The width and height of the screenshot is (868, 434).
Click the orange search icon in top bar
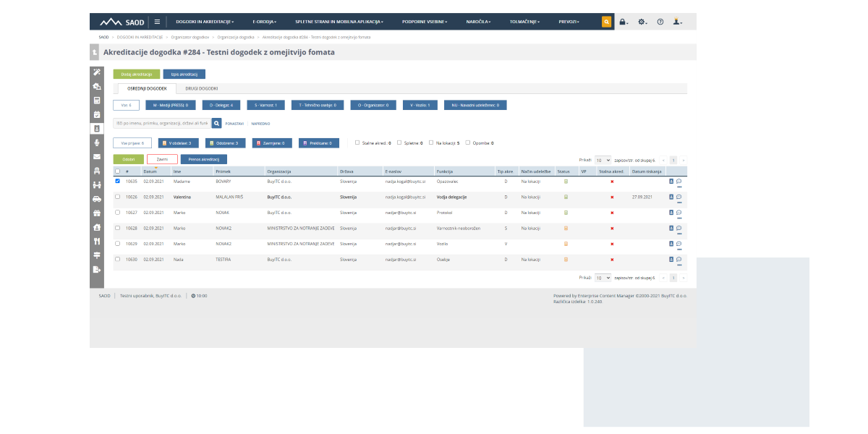(x=606, y=22)
